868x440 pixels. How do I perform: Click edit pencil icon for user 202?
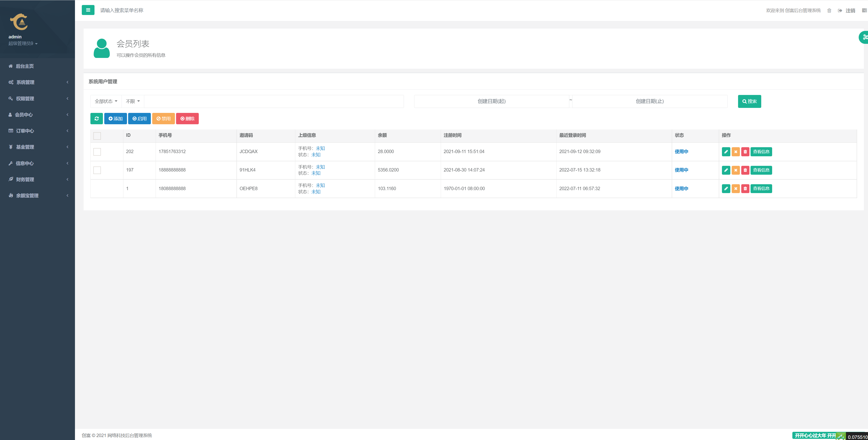pyautogui.click(x=726, y=152)
